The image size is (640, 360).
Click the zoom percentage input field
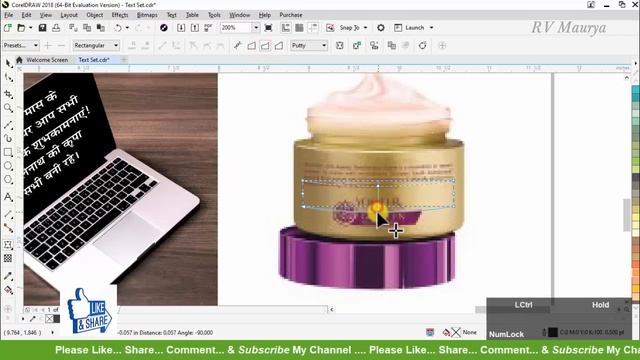click(x=236, y=28)
